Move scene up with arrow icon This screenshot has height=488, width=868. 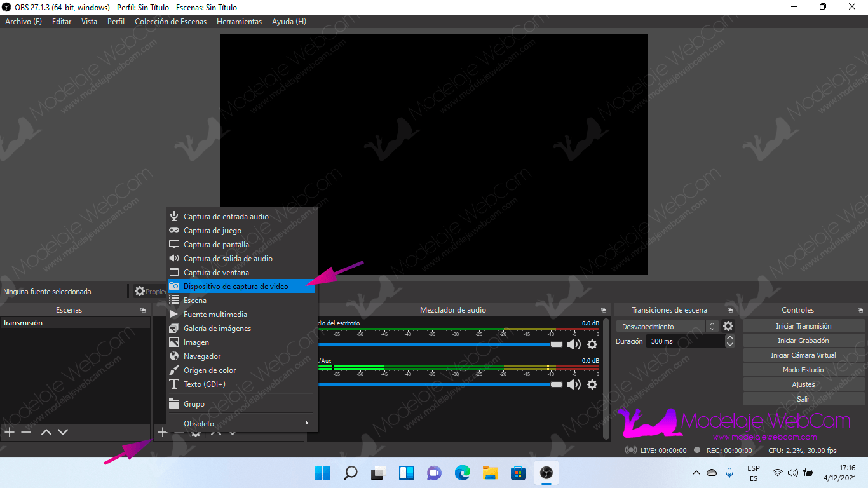[x=46, y=432]
